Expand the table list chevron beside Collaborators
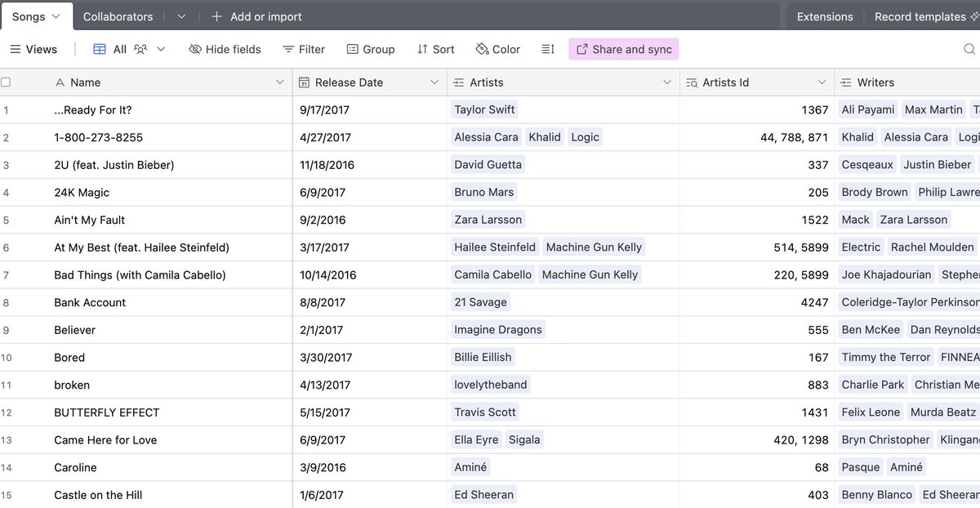Image resolution: width=980 pixels, height=508 pixels. point(181,16)
